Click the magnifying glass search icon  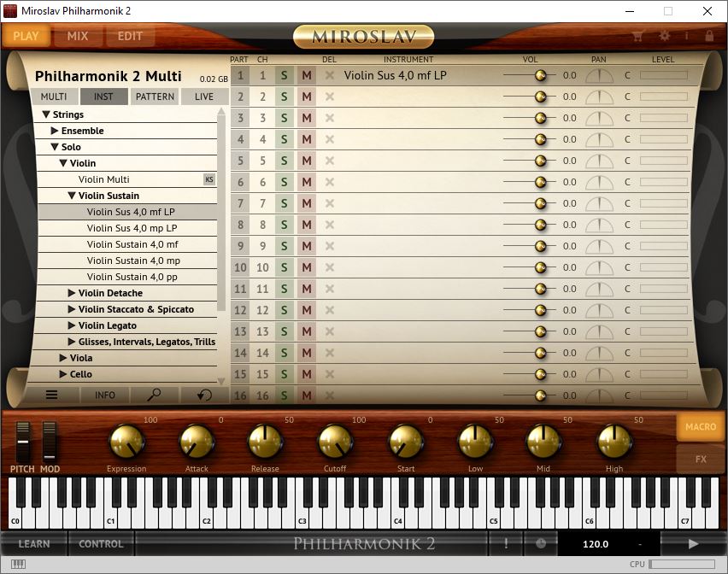(154, 395)
